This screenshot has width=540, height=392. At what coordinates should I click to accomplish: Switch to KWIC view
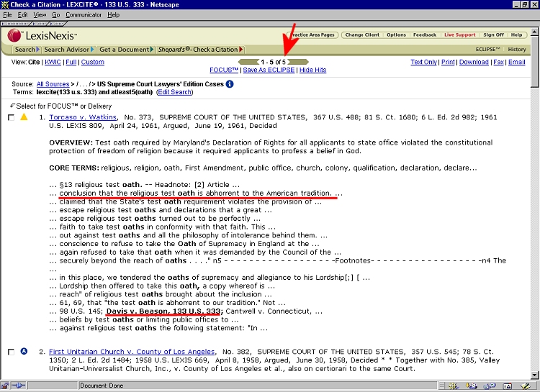pos(53,62)
